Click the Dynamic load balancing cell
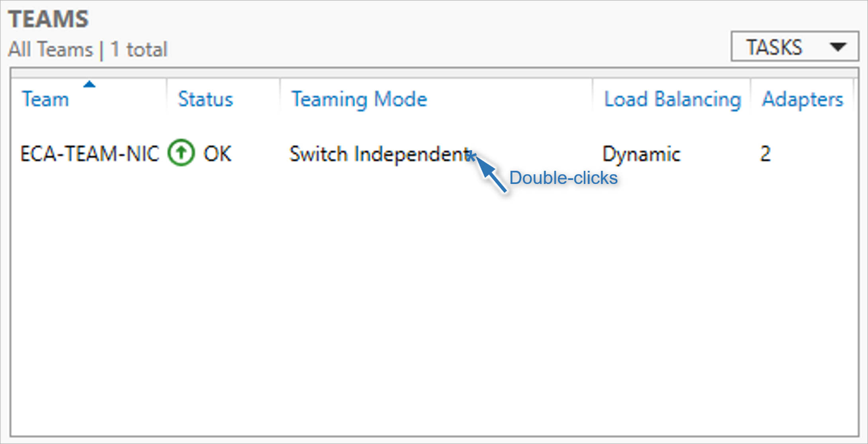 click(x=641, y=154)
